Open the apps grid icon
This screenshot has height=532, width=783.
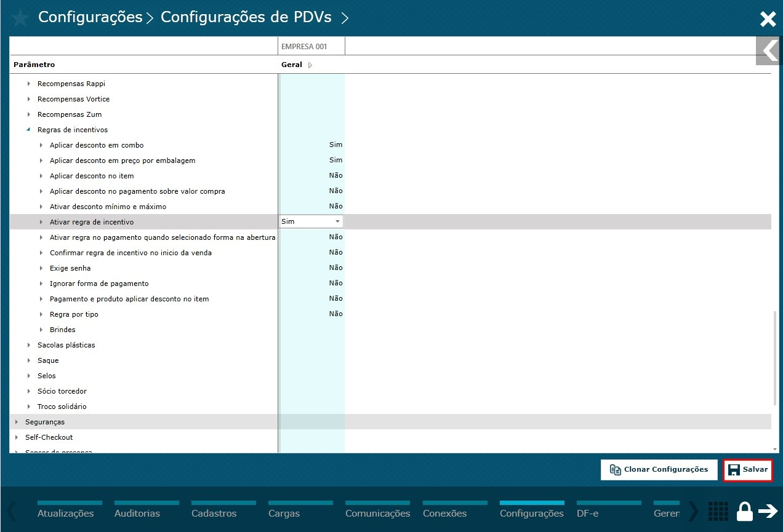click(718, 512)
